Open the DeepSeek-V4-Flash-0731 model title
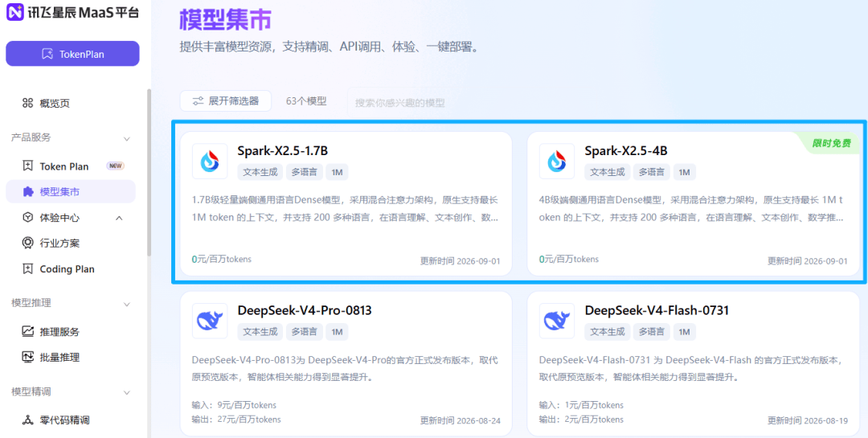 click(657, 311)
